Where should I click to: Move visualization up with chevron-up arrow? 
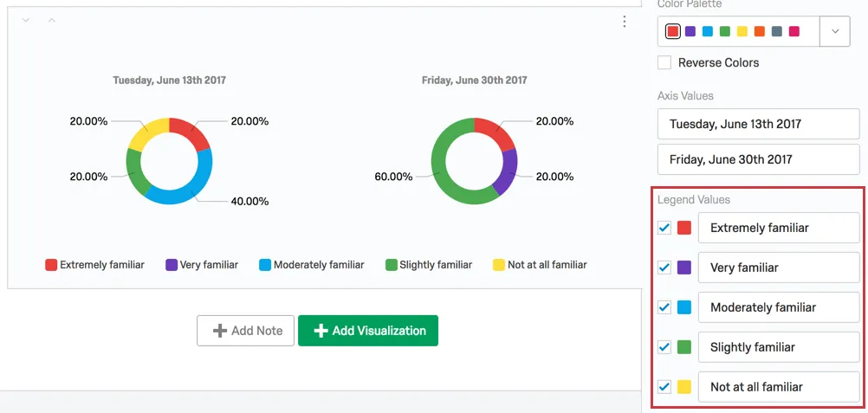pyautogui.click(x=51, y=21)
